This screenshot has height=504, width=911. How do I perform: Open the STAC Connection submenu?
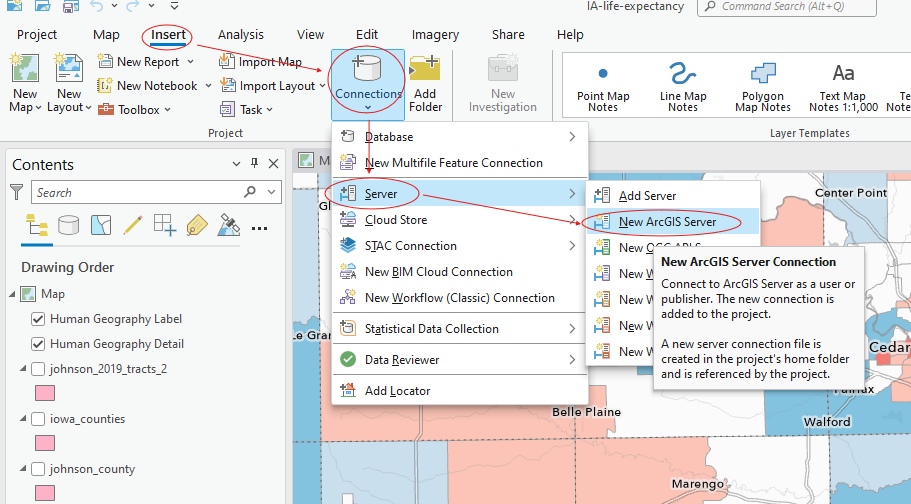click(x=460, y=246)
